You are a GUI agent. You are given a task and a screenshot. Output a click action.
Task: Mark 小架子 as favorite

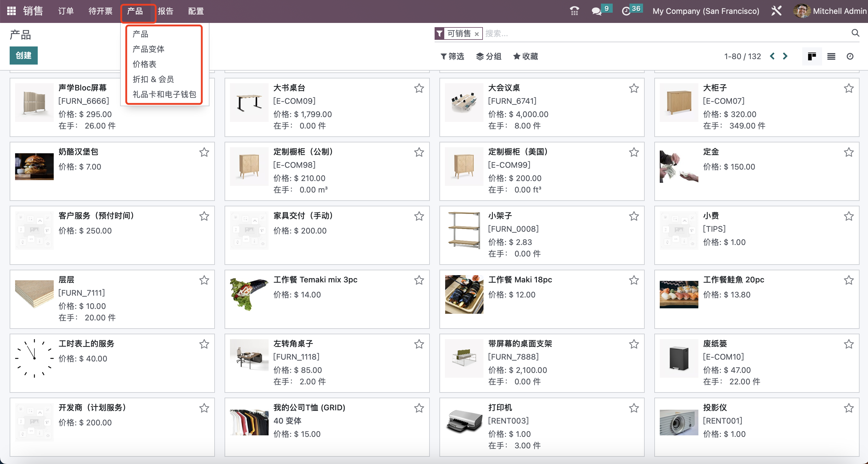[634, 216]
